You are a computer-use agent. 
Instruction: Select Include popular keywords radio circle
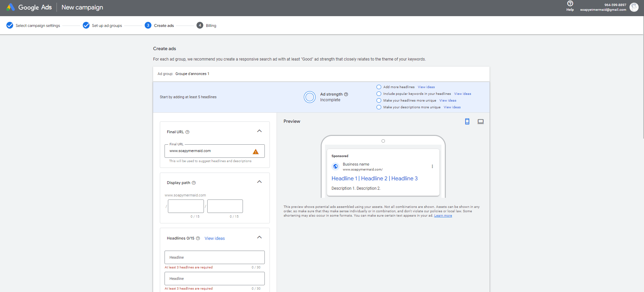click(379, 94)
